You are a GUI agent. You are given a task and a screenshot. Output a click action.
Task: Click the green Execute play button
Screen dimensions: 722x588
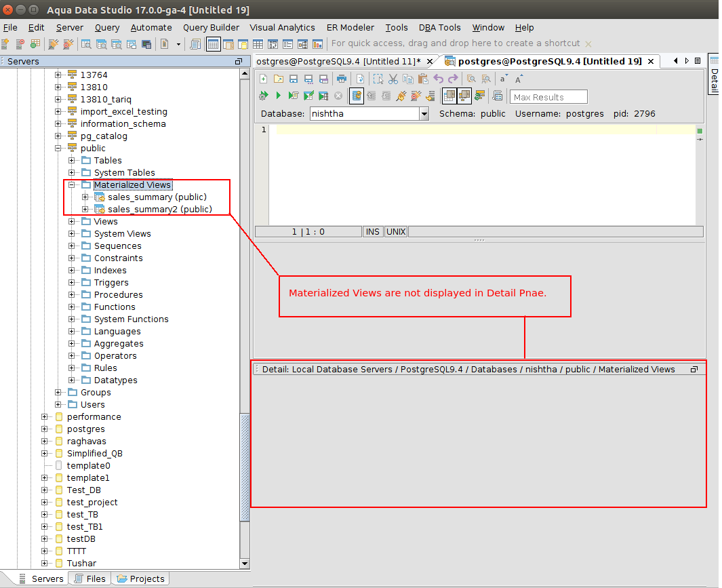[278, 96]
